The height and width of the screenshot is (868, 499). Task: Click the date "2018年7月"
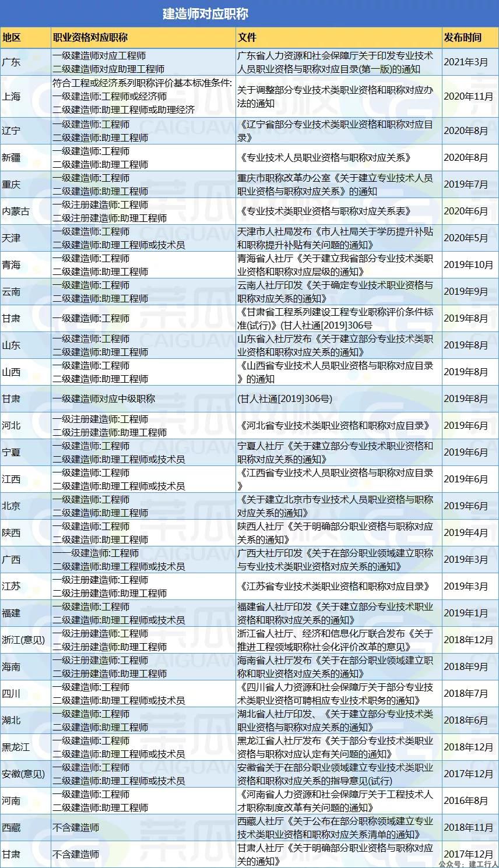(466, 694)
